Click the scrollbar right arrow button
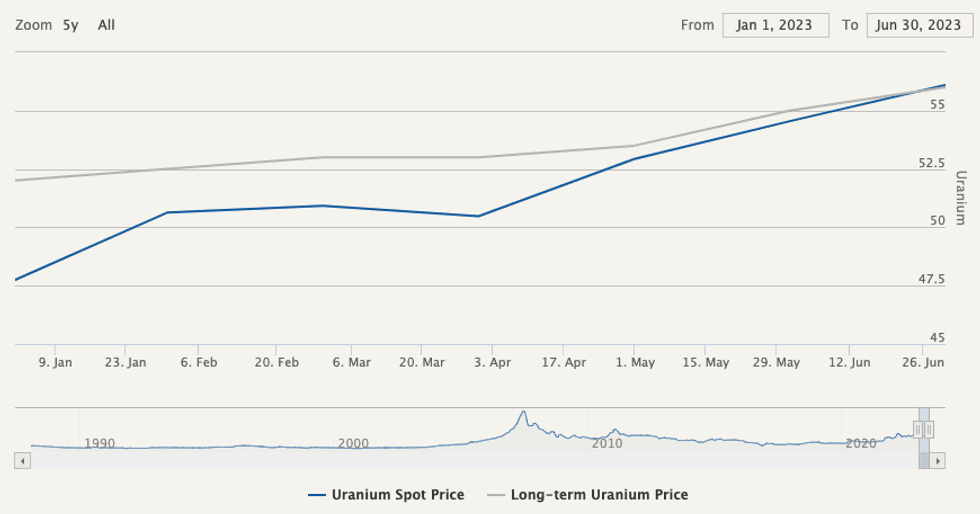 937,461
